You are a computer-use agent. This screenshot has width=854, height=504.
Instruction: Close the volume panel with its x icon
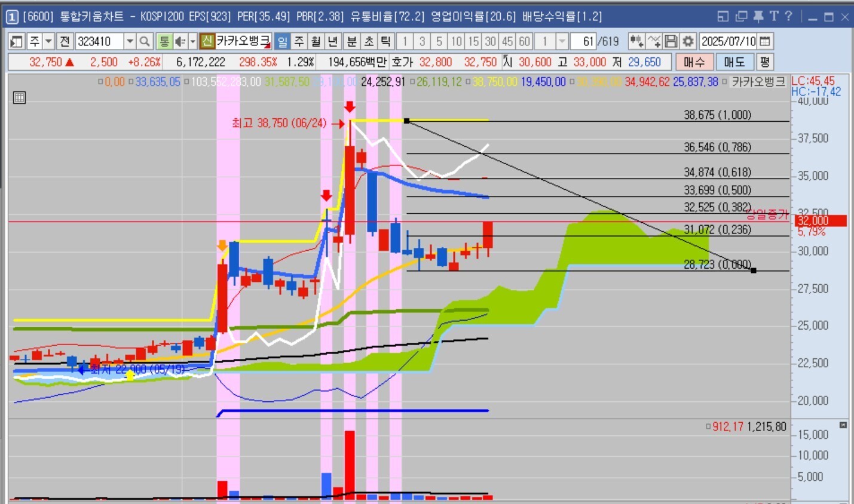click(843, 425)
